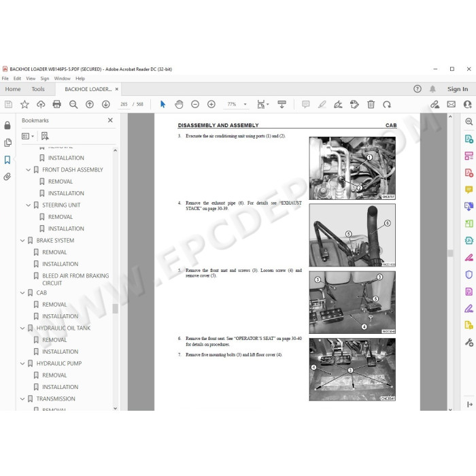Go to the next page arrow
476x476 pixels.
pos(105,105)
